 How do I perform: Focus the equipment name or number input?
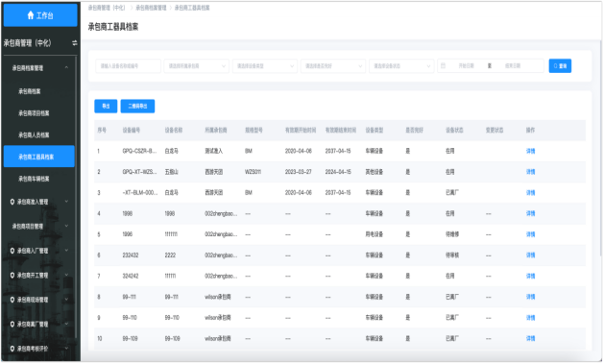point(128,66)
